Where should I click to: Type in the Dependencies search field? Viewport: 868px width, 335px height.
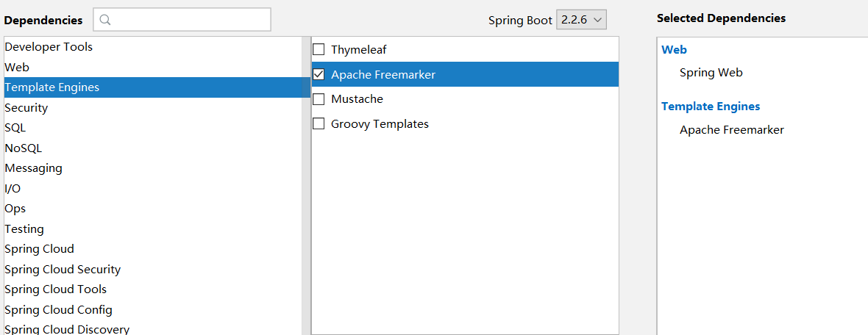tap(190, 20)
